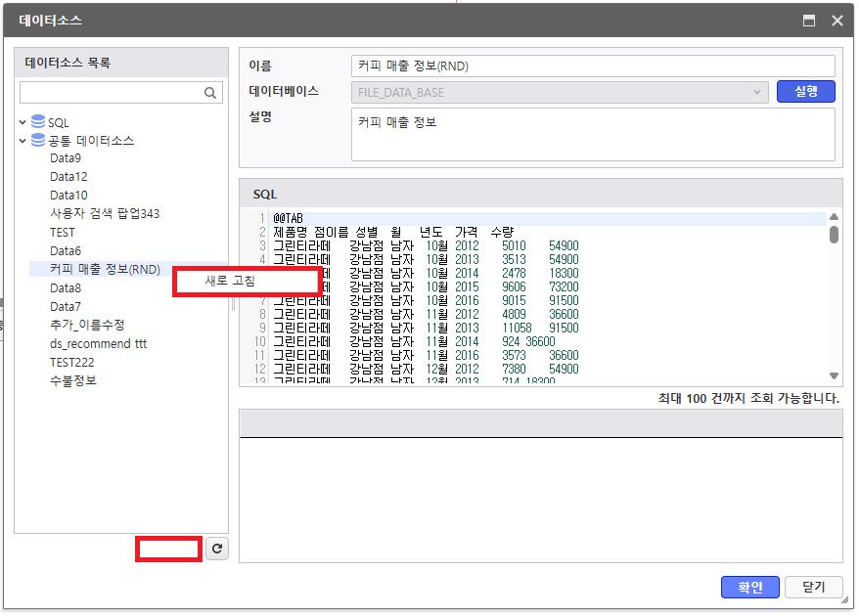Maximize the 데이터소스 dialog window
This screenshot has height=616, width=859.
[x=809, y=20]
